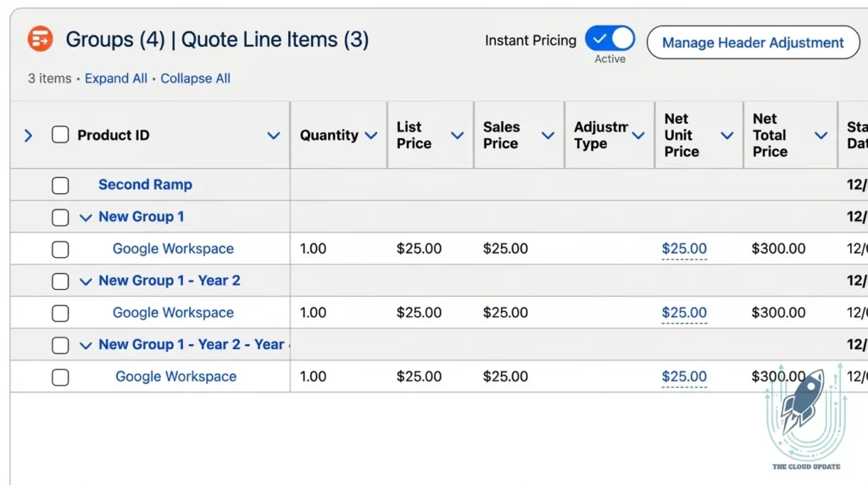
Task: Open the Product ID column dropdown
Action: click(x=274, y=136)
